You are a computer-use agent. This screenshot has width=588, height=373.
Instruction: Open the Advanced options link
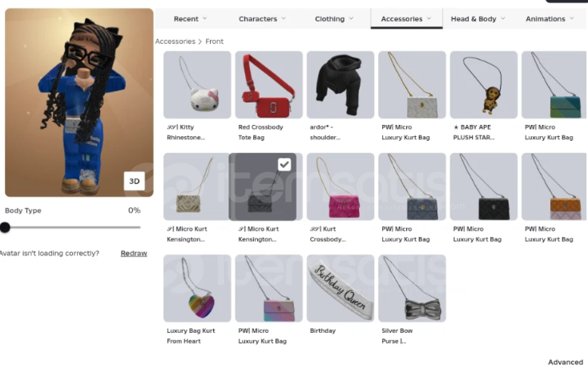pos(565,362)
